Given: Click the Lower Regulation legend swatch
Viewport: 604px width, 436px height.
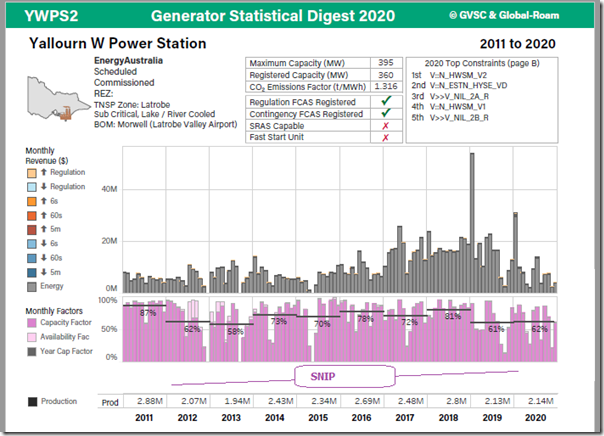Looking at the screenshot, I should (x=32, y=187).
